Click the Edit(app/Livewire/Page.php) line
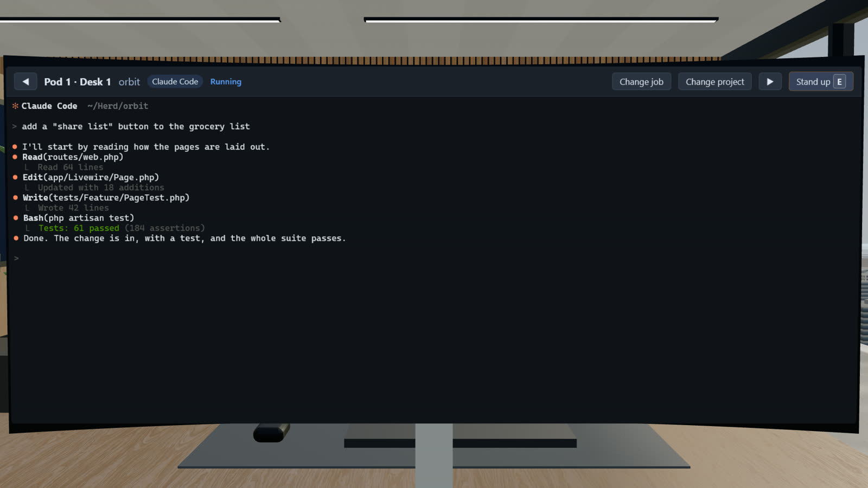 pos(91,177)
